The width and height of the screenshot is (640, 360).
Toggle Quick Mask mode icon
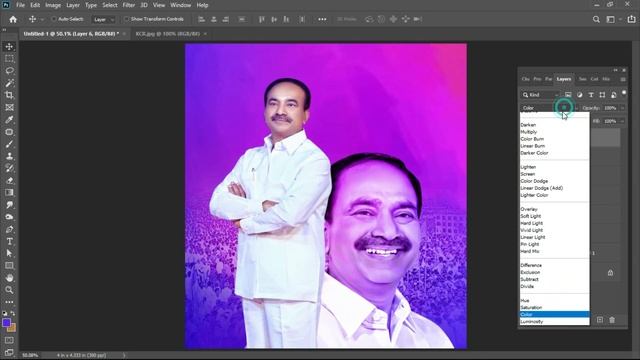pos(9,340)
